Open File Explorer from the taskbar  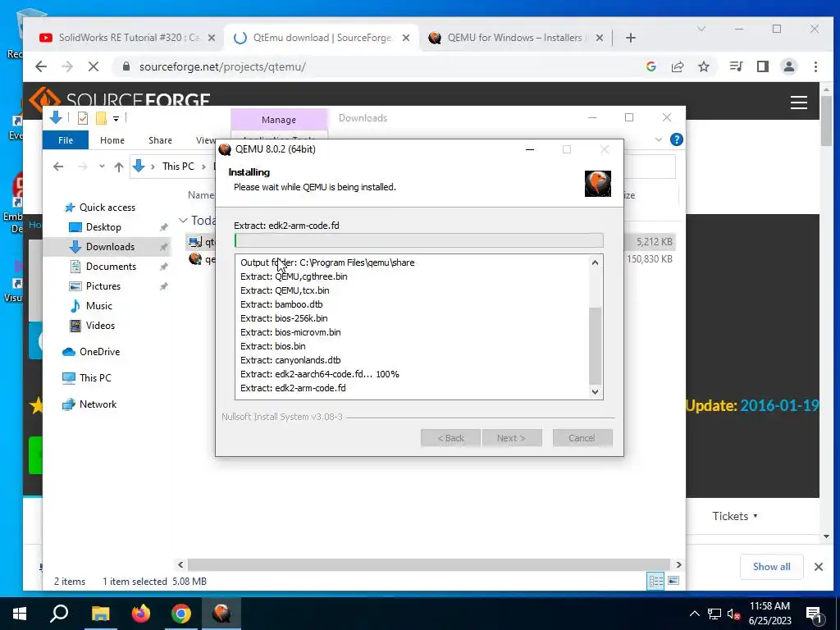point(100,614)
